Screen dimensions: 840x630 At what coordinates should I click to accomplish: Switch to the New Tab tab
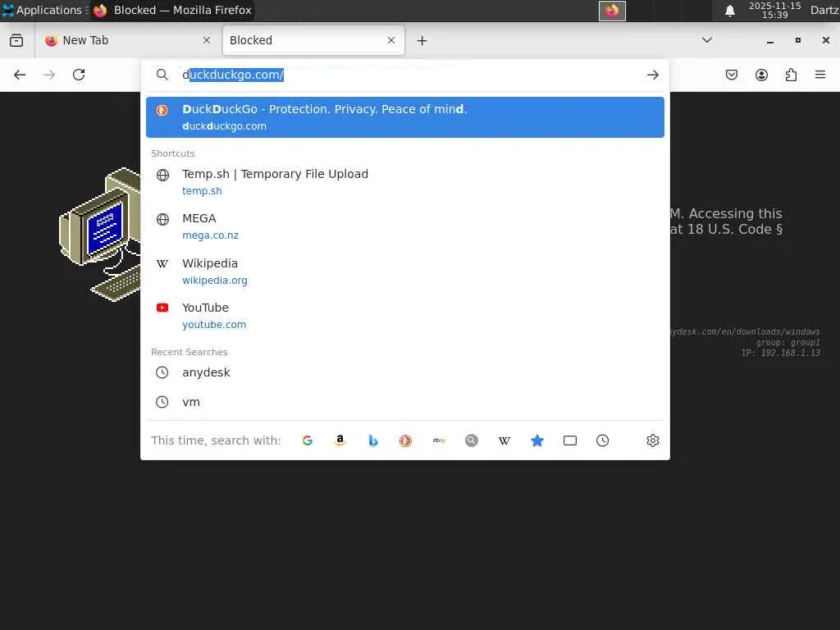click(x=127, y=40)
